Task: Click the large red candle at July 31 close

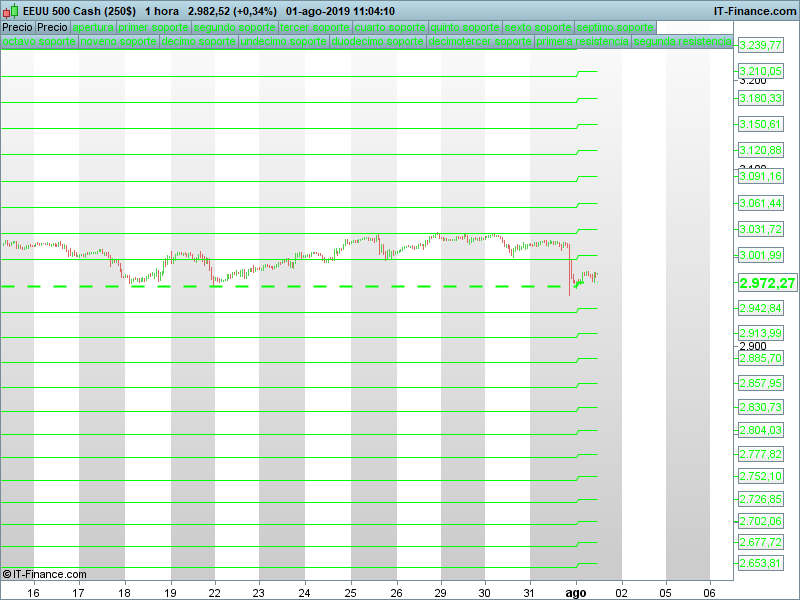Action: click(569, 270)
